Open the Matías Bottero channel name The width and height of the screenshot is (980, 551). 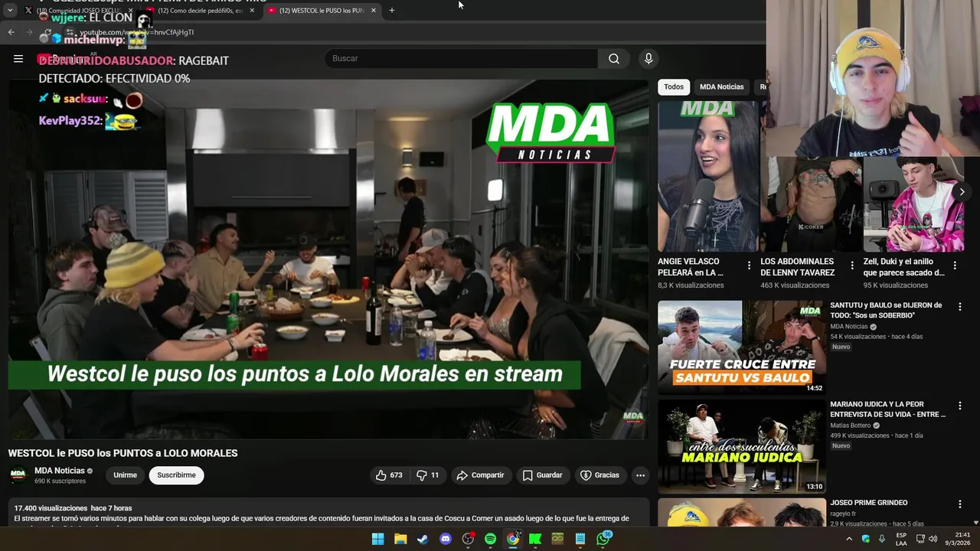click(850, 425)
